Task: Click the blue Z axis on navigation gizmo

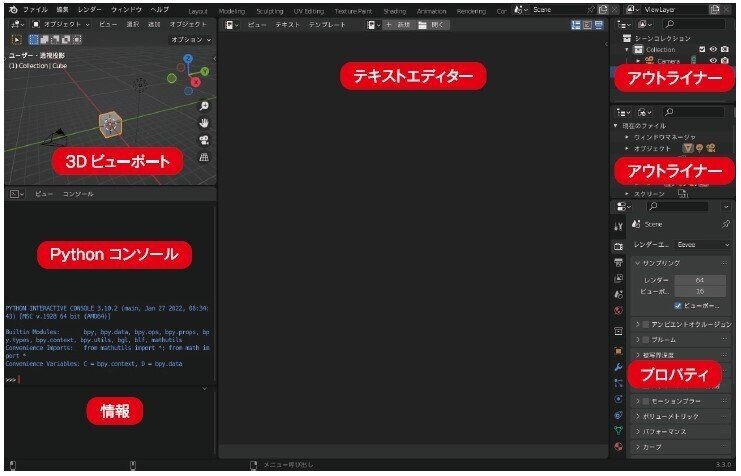Action: coord(188,59)
